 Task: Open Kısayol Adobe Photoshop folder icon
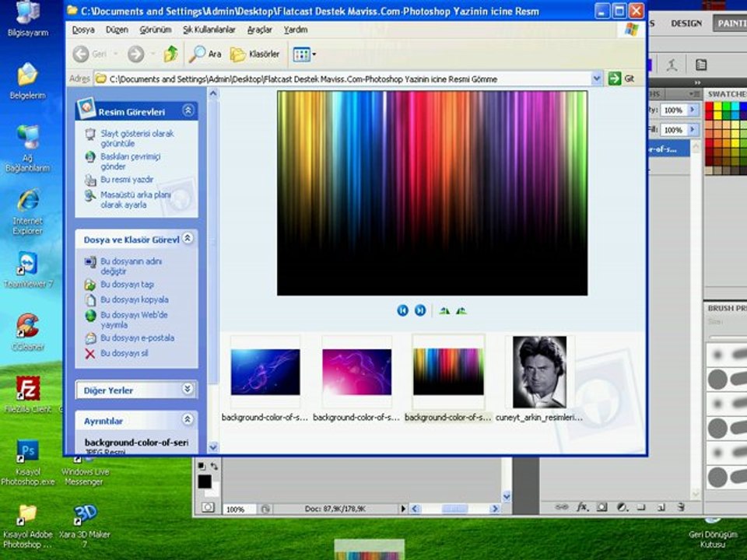(x=28, y=525)
